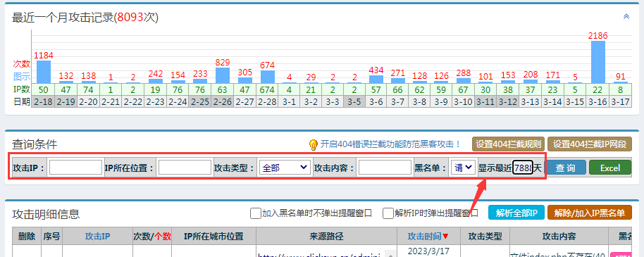Click the lightbulb tip icon
This screenshot has width=644, height=257.
coord(314,144)
